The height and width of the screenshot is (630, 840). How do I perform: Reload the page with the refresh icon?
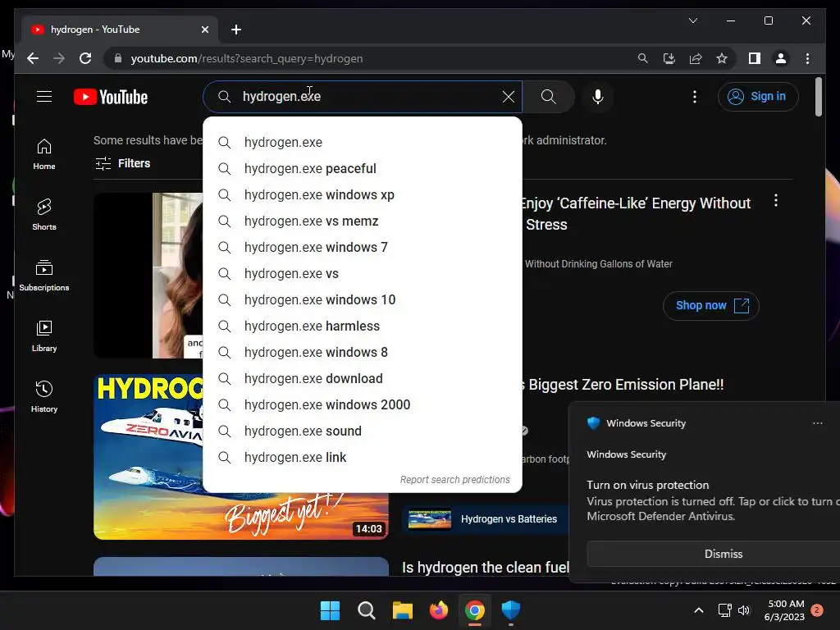85,58
